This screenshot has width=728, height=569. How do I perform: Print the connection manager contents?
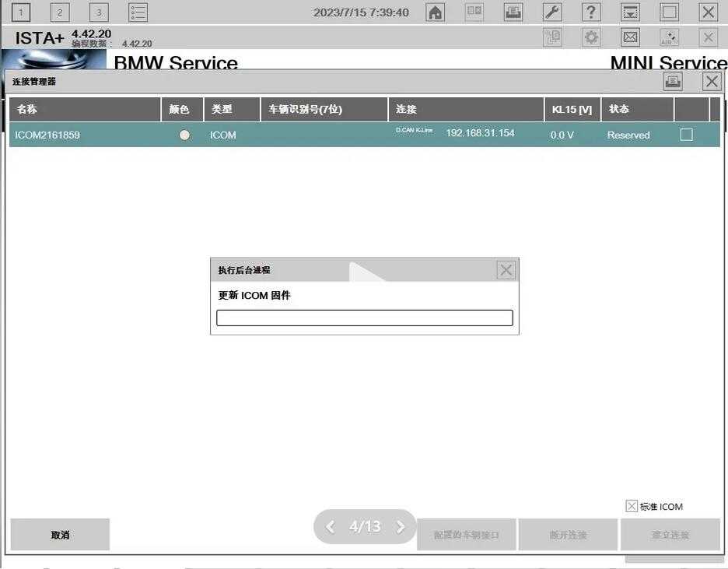[673, 82]
